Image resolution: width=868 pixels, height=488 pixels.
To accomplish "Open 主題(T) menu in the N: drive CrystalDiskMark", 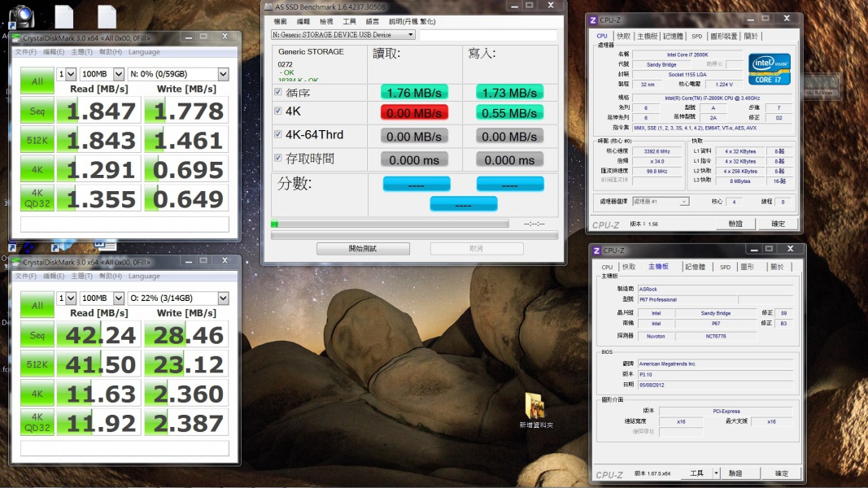I will click(81, 52).
